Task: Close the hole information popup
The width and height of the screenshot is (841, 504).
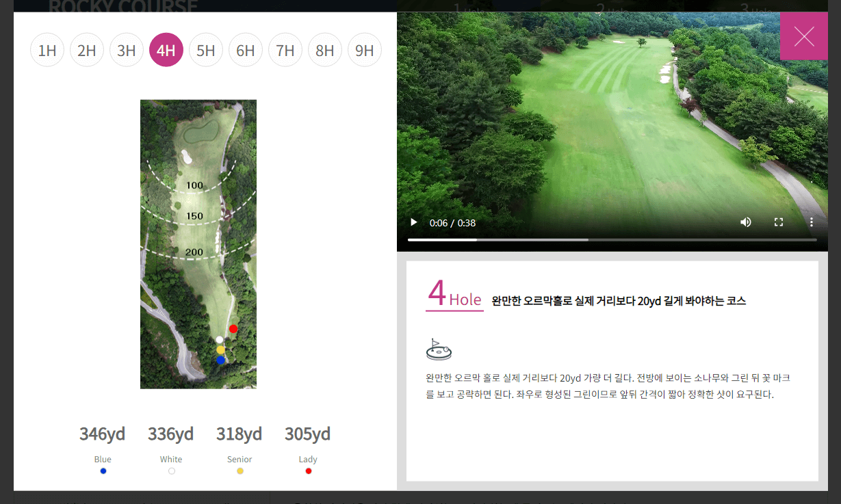Action: 804,36
